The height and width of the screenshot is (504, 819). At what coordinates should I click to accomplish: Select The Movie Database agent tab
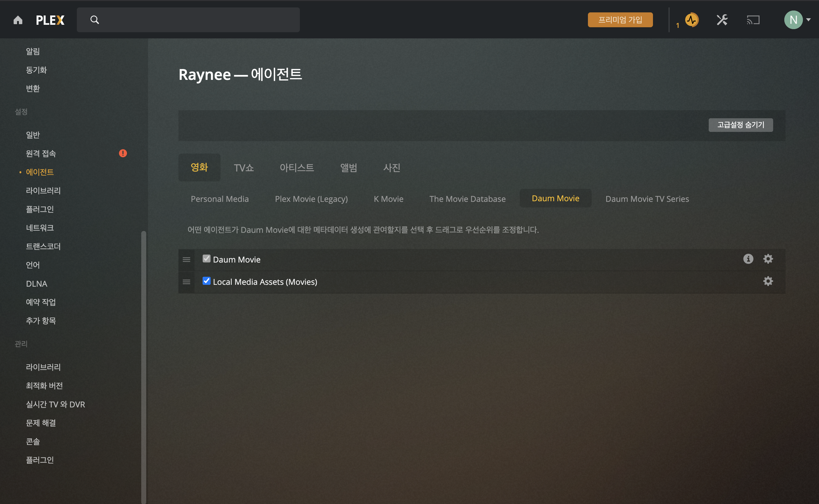(x=467, y=199)
